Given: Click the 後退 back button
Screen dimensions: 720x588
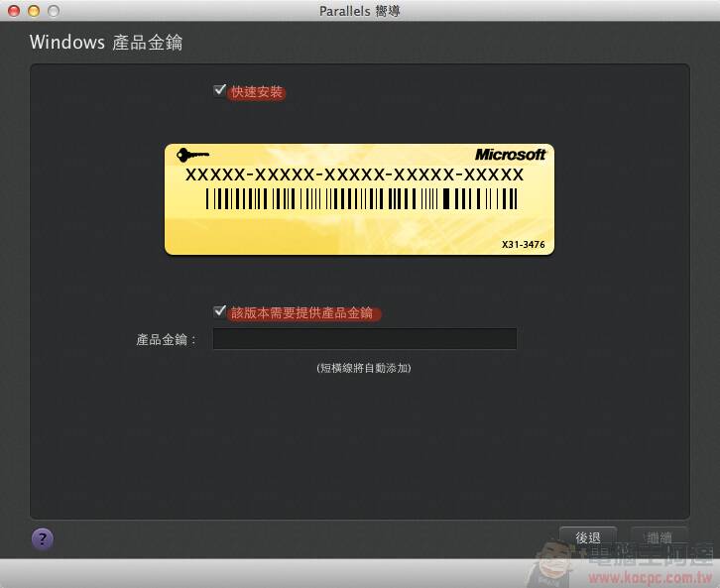Looking at the screenshot, I should pyautogui.click(x=588, y=536).
